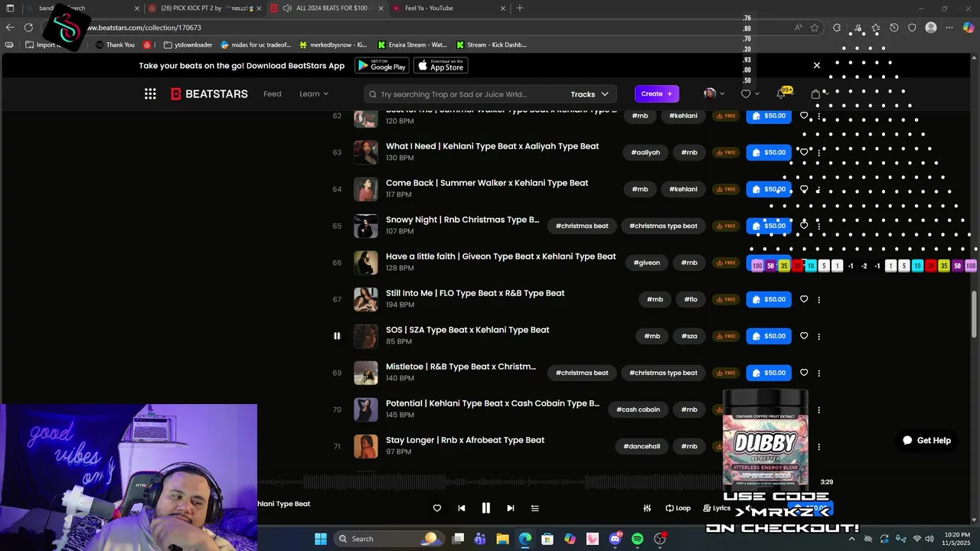Open more options for Still Into Me
Screen dimensions: 980x551
[819, 299]
